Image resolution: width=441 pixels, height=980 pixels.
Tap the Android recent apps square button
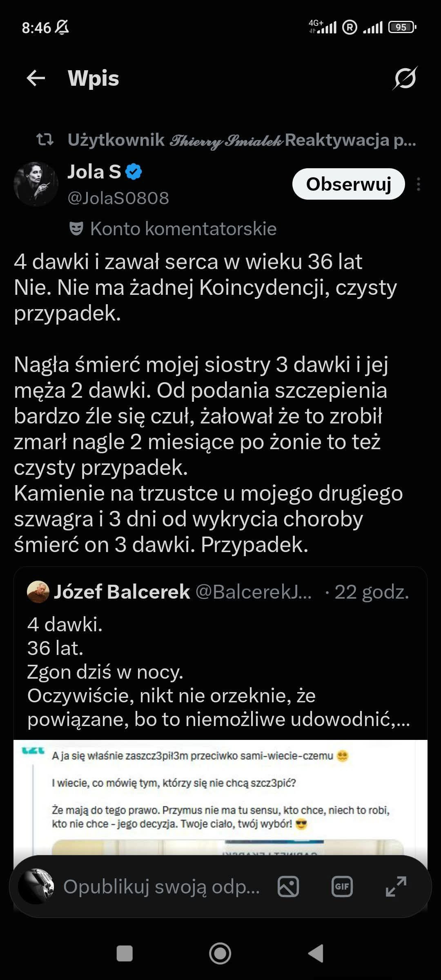[125, 954]
